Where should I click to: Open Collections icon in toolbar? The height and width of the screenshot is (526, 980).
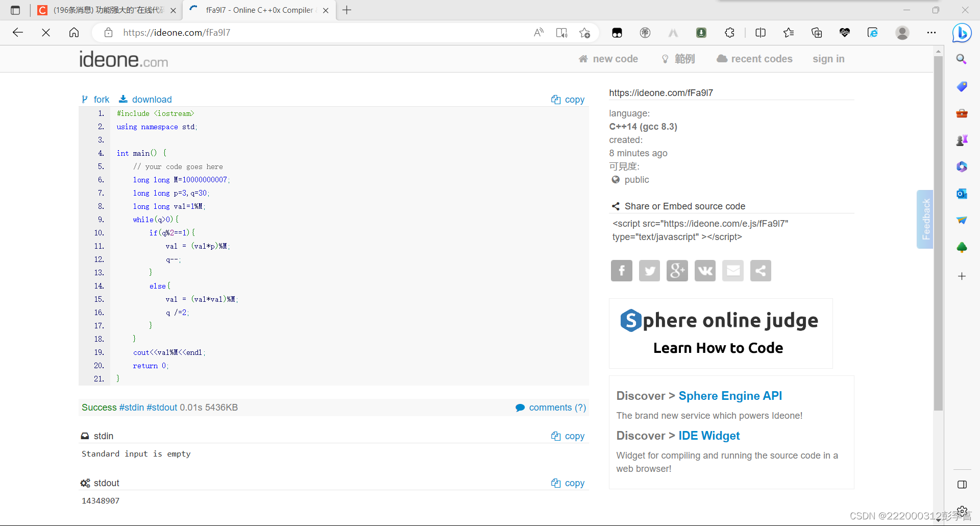tap(817, 33)
